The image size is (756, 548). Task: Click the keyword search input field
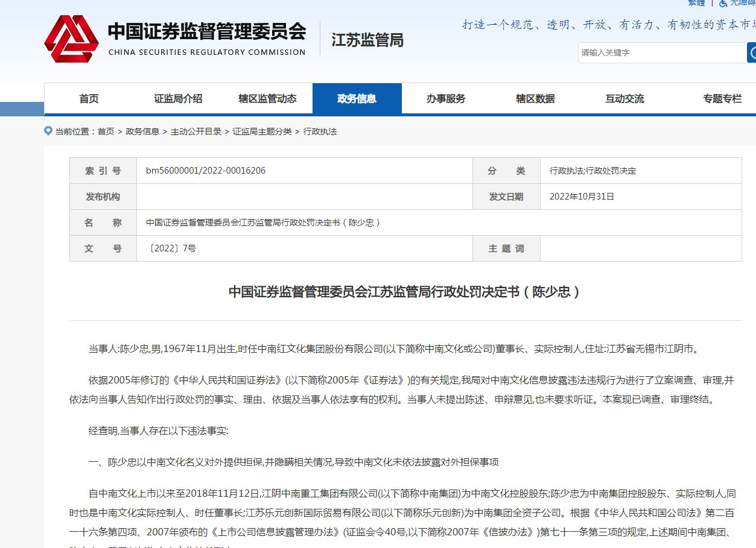pos(662,53)
